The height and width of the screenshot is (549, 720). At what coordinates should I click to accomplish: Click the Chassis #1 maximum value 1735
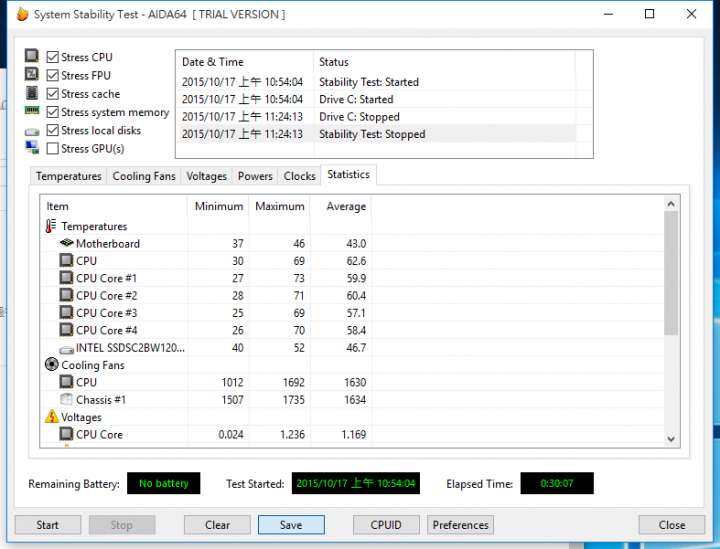pyautogui.click(x=293, y=400)
